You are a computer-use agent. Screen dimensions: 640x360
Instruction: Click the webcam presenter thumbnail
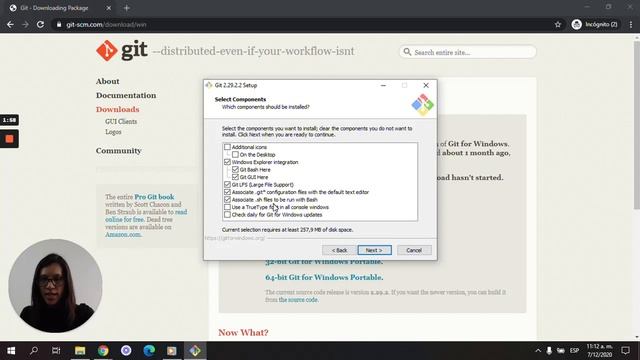pyautogui.click(x=55, y=285)
